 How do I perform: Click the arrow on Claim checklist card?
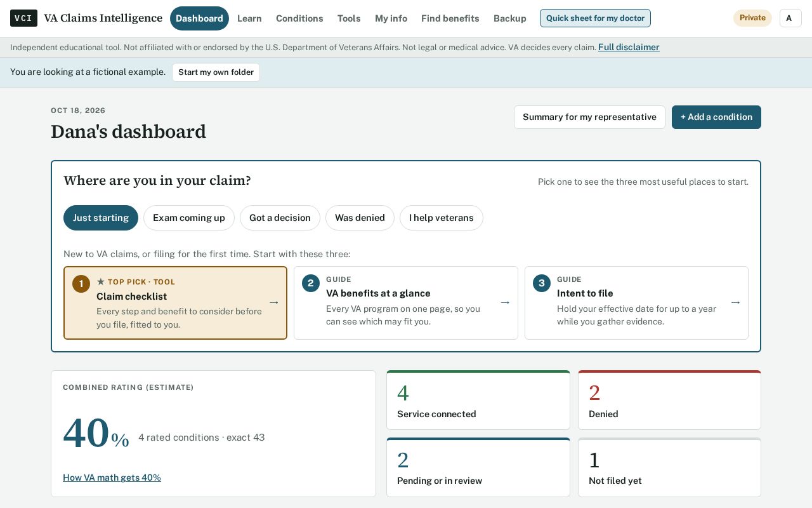pos(274,303)
